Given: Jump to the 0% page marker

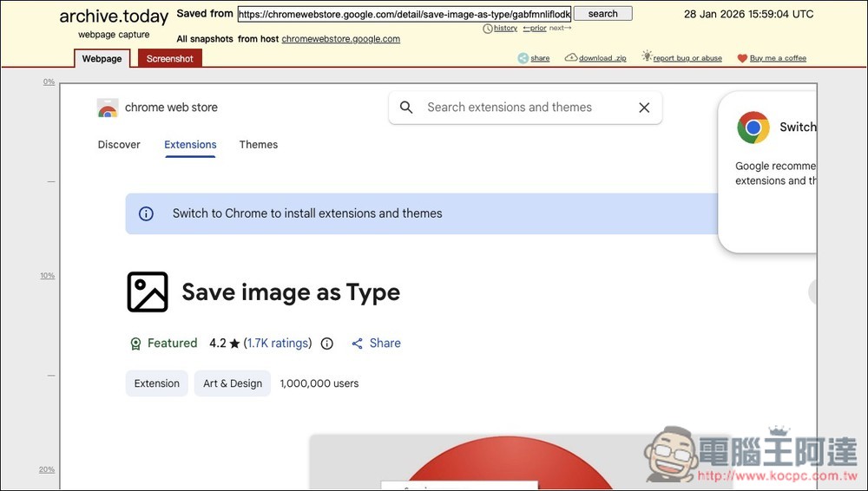Looking at the screenshot, I should (49, 82).
